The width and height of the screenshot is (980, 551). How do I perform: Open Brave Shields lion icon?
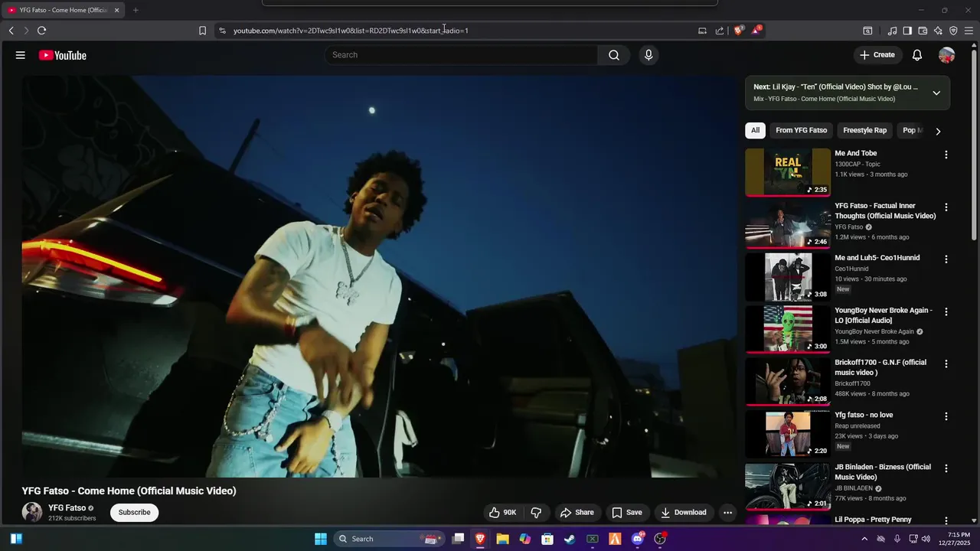[x=739, y=31]
